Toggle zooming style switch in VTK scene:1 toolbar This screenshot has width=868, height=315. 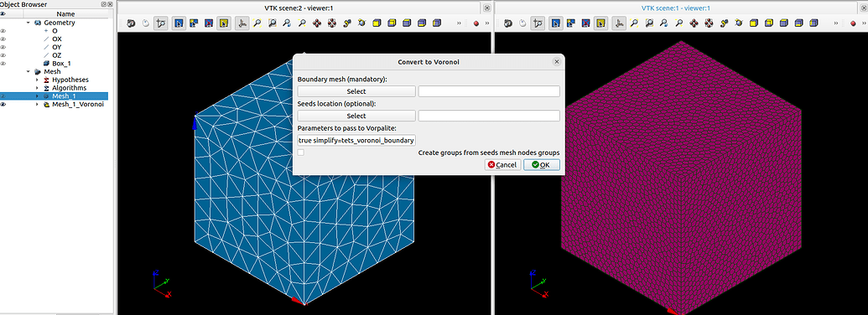coord(538,23)
